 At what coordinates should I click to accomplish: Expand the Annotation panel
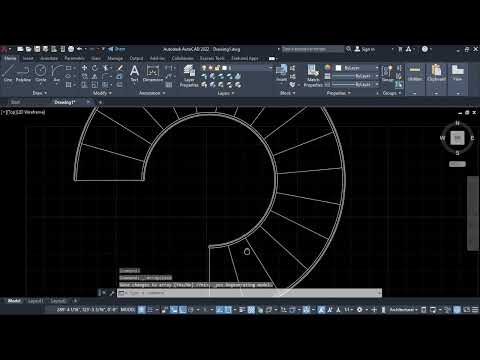click(x=152, y=93)
